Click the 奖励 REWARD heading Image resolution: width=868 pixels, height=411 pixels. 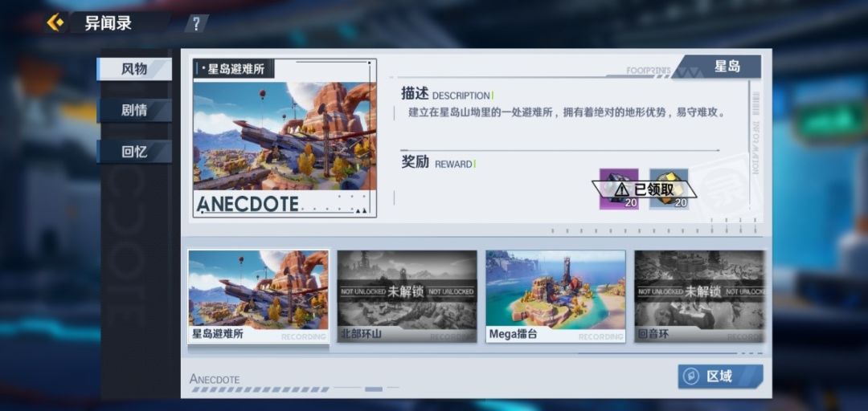(x=437, y=163)
